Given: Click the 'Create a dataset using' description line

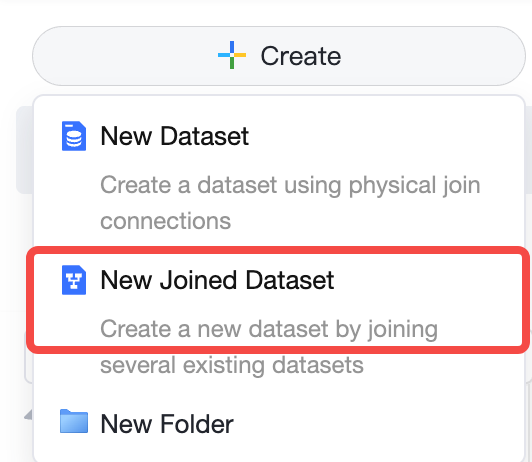Looking at the screenshot, I should point(221,185).
